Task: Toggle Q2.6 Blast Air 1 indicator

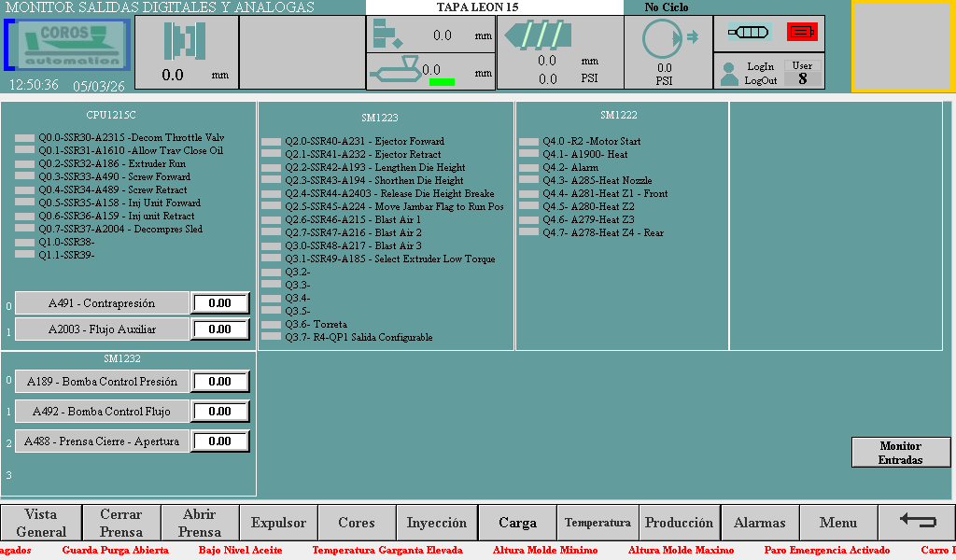Action: [271, 220]
